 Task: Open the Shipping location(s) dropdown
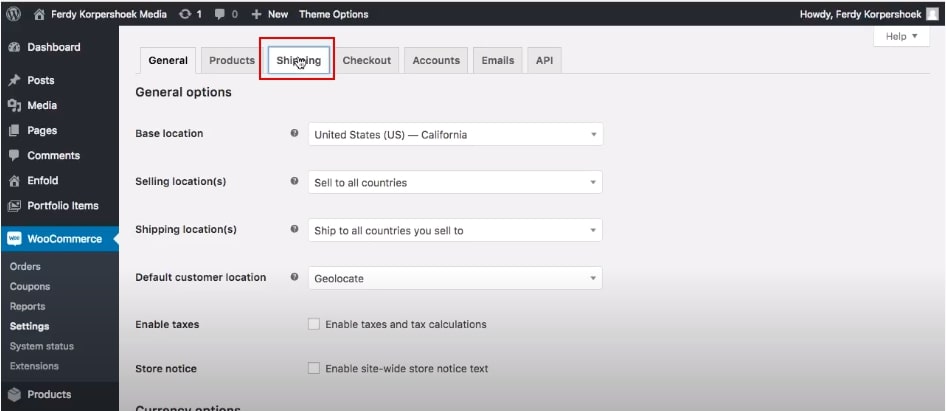pyautogui.click(x=456, y=230)
